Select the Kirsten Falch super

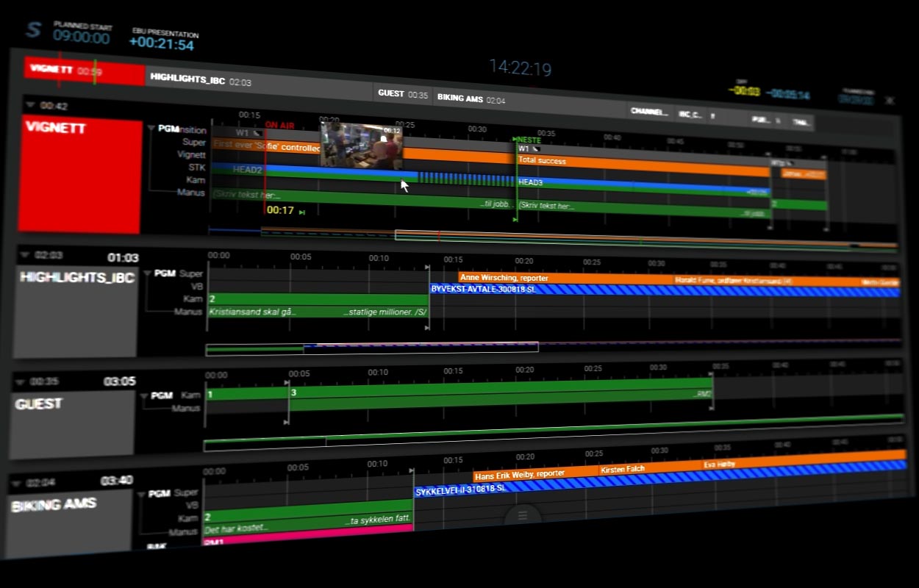pyautogui.click(x=650, y=467)
